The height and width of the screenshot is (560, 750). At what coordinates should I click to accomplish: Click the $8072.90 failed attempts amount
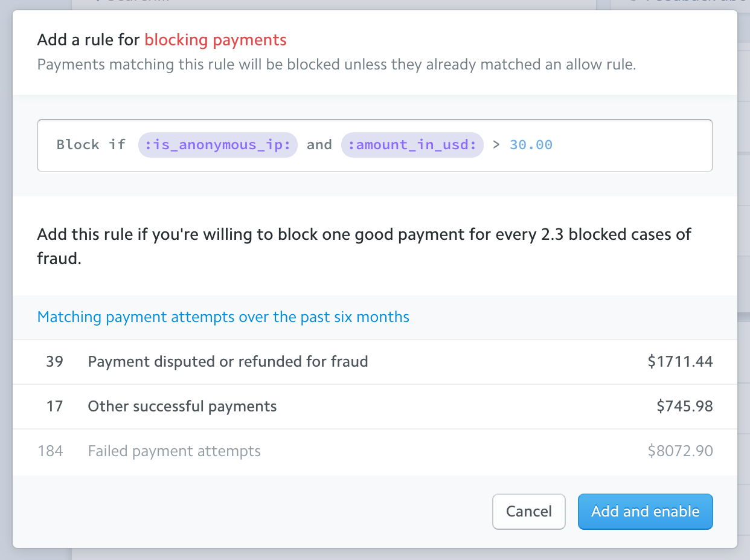(680, 451)
